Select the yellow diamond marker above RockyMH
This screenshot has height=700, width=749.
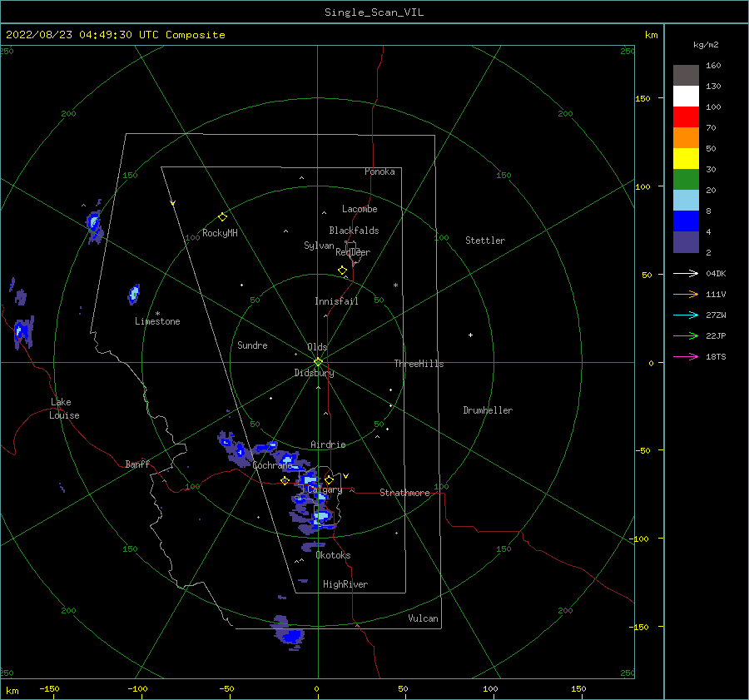[222, 217]
